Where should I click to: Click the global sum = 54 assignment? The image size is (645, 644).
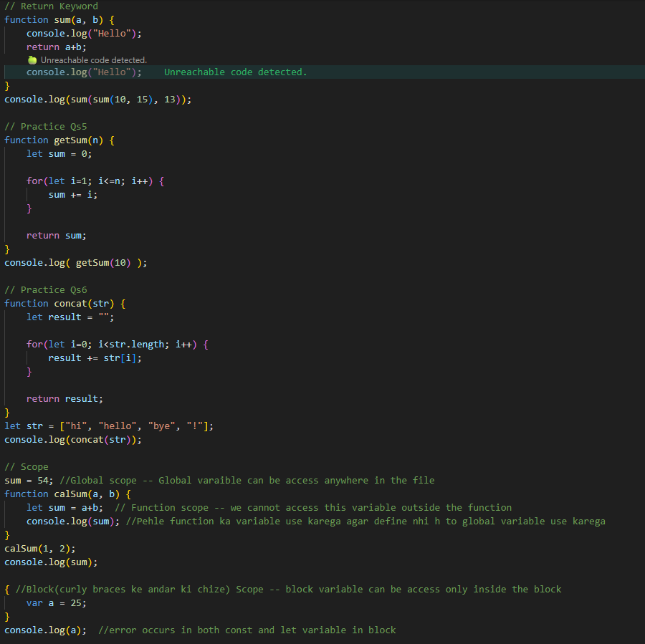pos(27,480)
